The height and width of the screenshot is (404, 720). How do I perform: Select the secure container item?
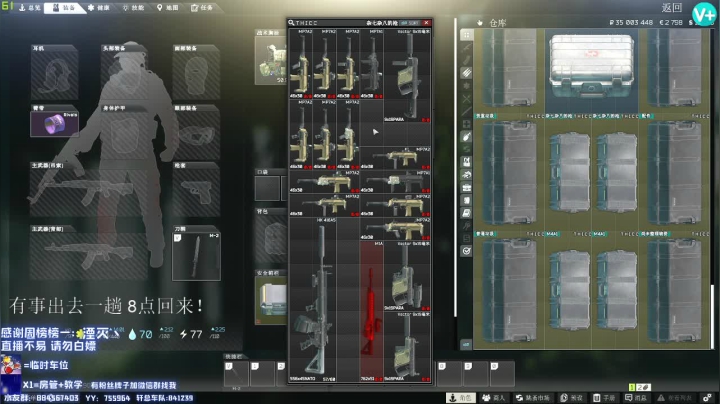click(271, 300)
